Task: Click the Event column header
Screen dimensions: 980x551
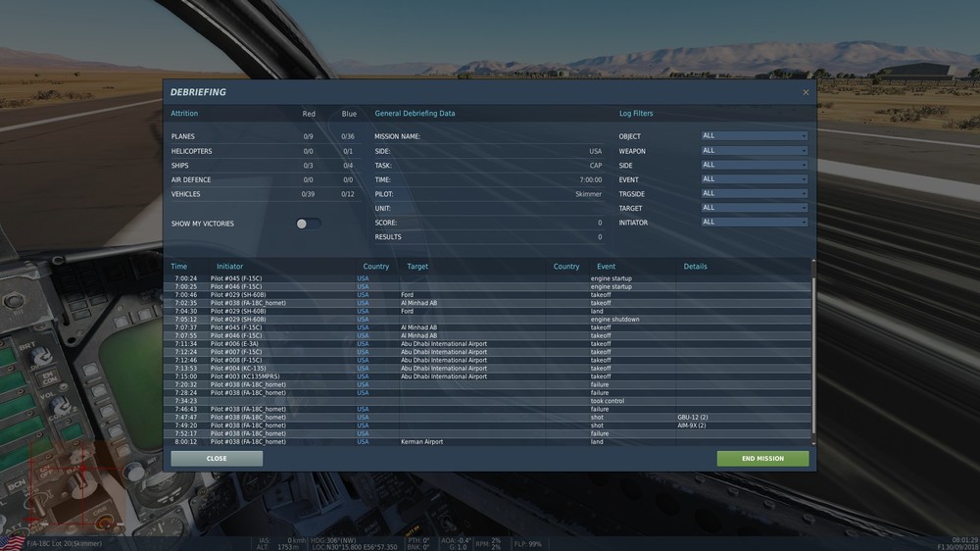Action: [606, 267]
